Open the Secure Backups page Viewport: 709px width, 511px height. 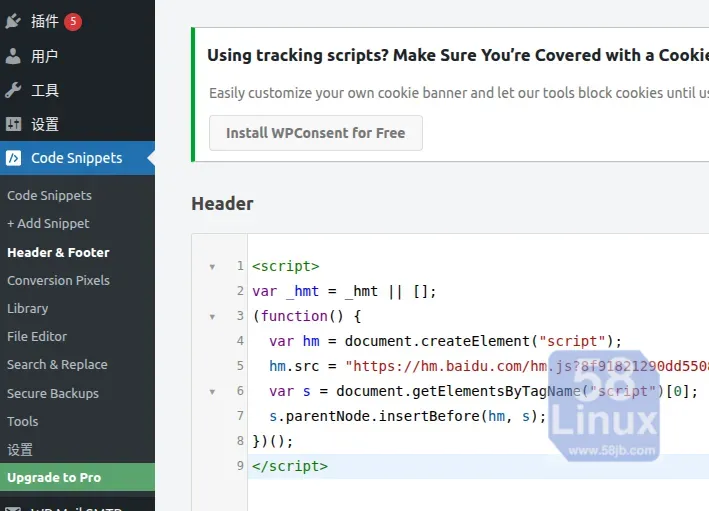click(53, 393)
